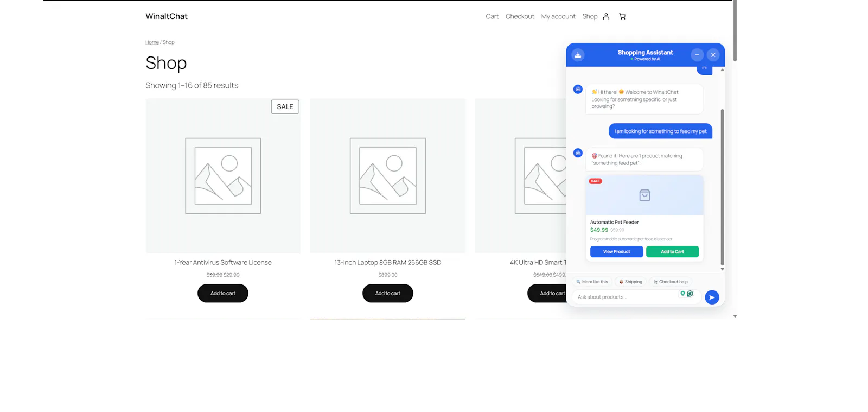Go to Cart in top navigation
The width and height of the screenshot is (868, 412).
pos(492,16)
